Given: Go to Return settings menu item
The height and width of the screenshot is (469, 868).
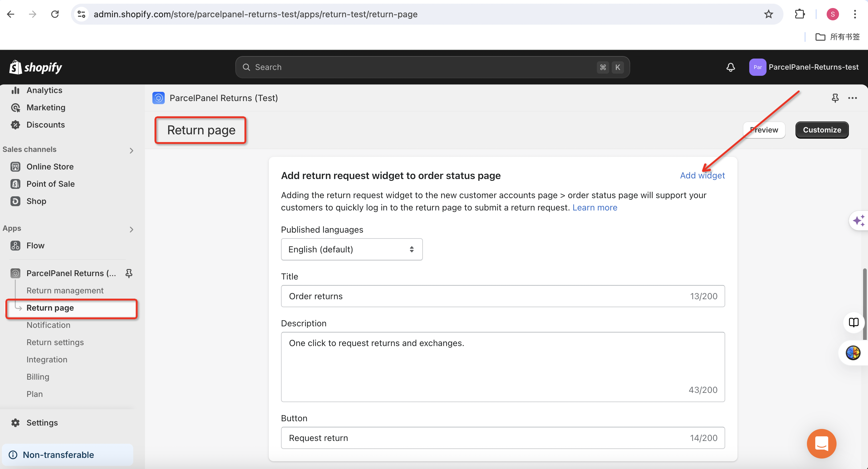Looking at the screenshot, I should point(55,342).
